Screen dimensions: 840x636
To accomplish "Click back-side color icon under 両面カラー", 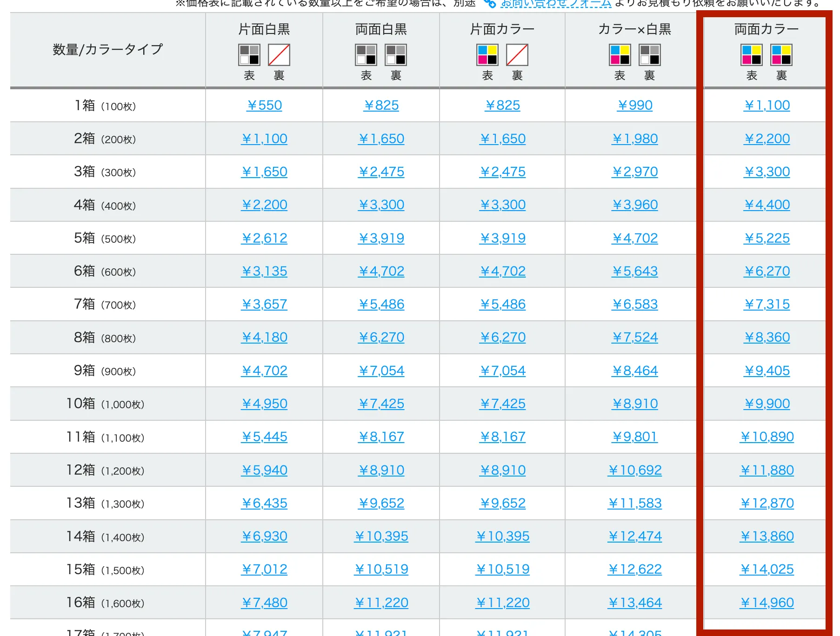I will 781,55.
